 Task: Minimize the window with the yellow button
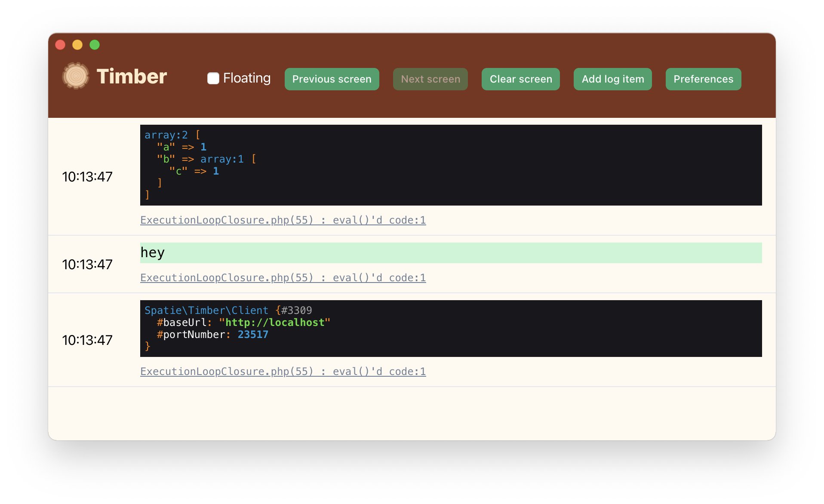77,45
